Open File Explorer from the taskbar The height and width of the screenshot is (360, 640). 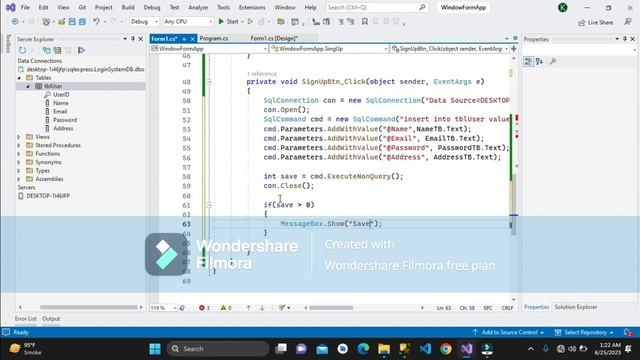point(384,349)
